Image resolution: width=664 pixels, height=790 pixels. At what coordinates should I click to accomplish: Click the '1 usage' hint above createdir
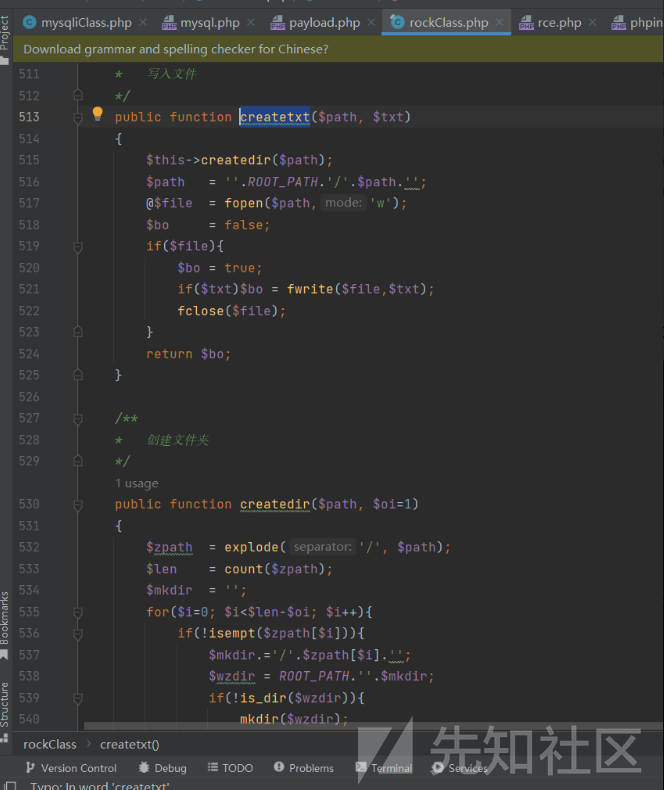point(137,483)
